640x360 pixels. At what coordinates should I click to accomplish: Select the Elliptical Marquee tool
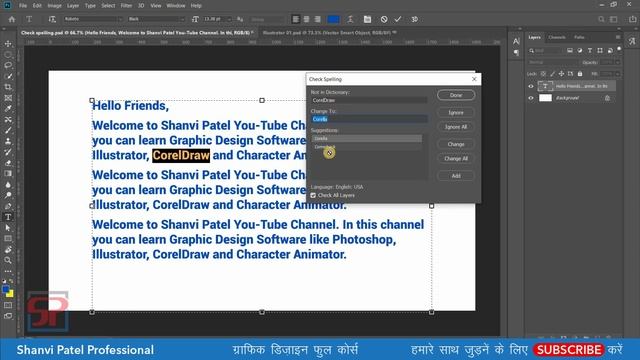8,54
